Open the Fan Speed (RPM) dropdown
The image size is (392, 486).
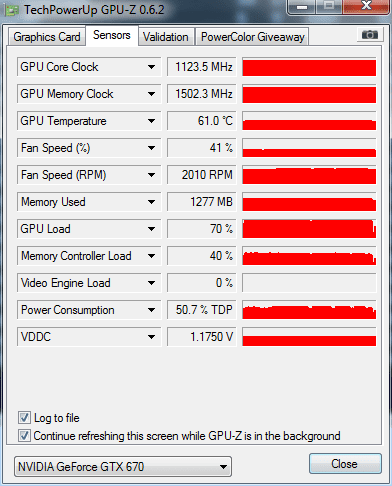(151, 175)
